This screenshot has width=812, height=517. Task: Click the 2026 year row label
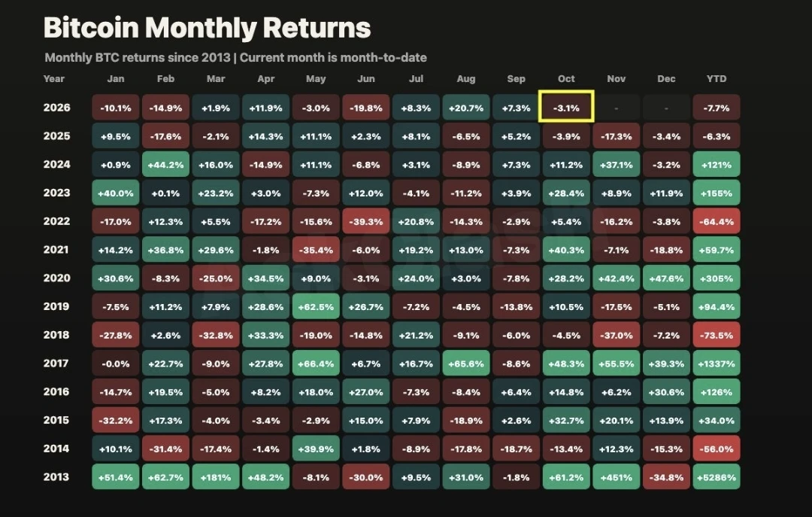click(x=57, y=108)
